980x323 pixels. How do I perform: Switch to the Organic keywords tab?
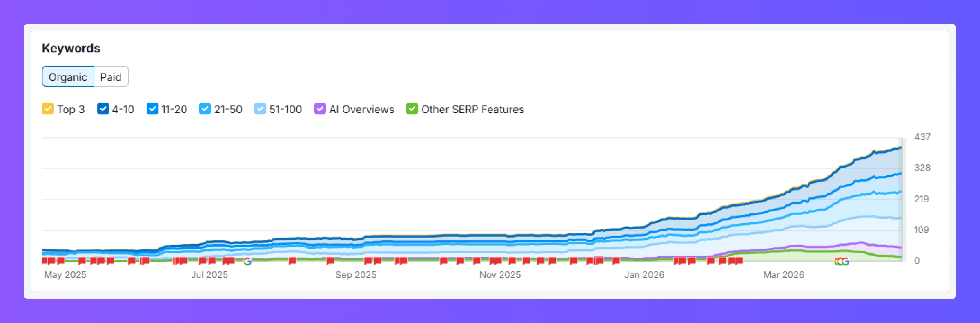click(x=68, y=77)
